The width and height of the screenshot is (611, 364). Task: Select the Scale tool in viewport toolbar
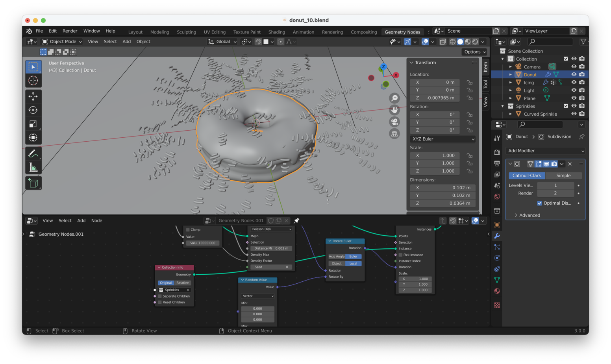tap(33, 124)
